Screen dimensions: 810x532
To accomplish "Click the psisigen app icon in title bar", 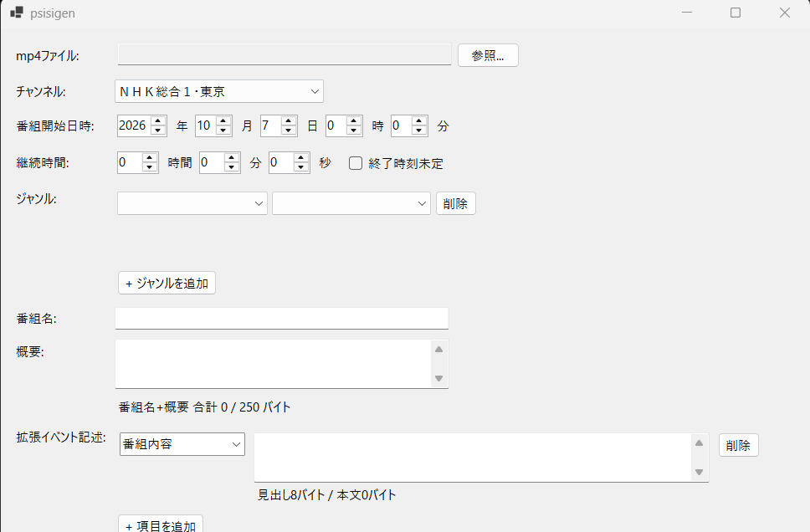I will coord(17,13).
